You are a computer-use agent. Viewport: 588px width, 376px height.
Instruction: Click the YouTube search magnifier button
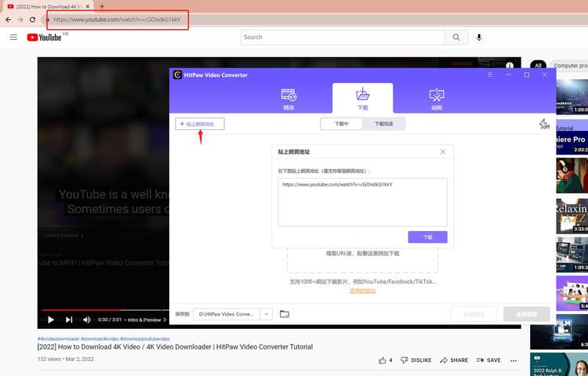[456, 37]
